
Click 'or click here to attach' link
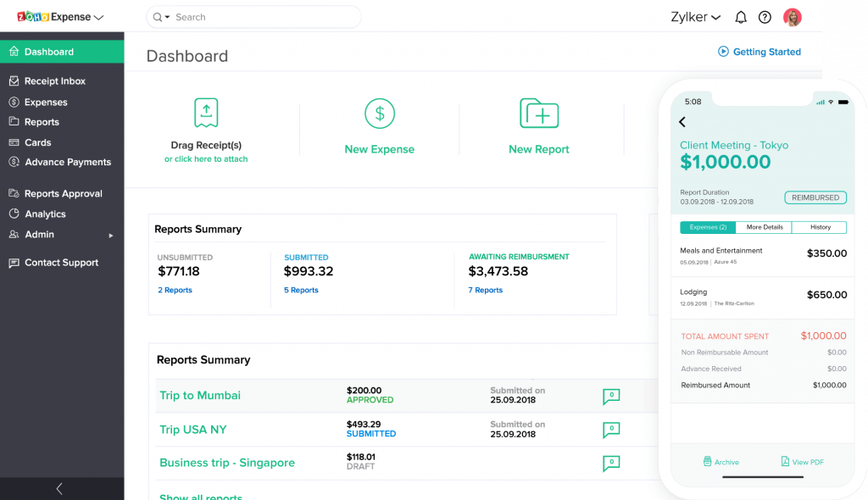[x=206, y=159]
